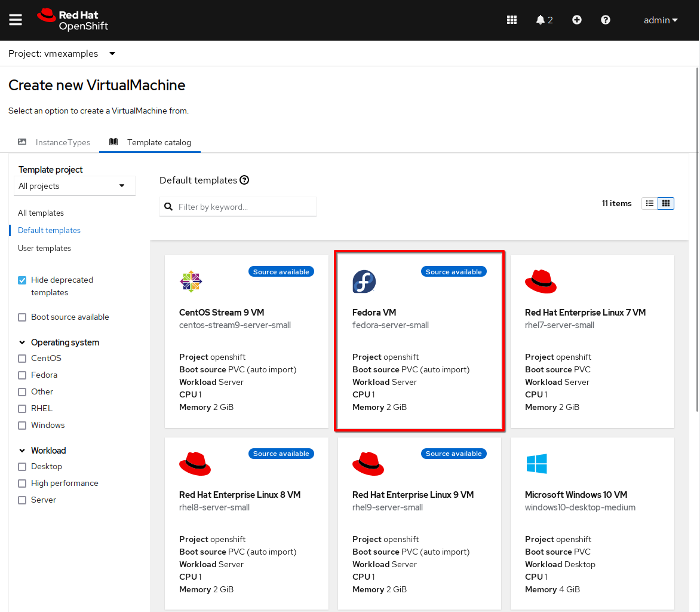The width and height of the screenshot is (700, 612).
Task: Click the centos-stream9-server-small template name
Action: coord(235,325)
